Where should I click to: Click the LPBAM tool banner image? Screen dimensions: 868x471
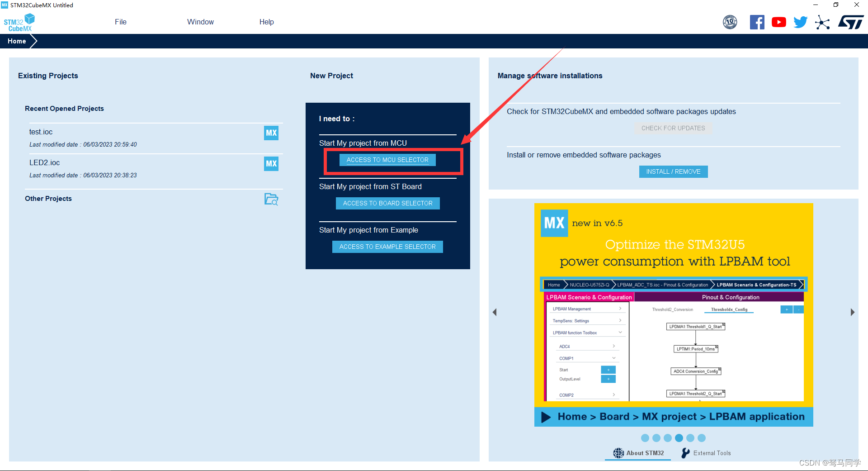674,314
